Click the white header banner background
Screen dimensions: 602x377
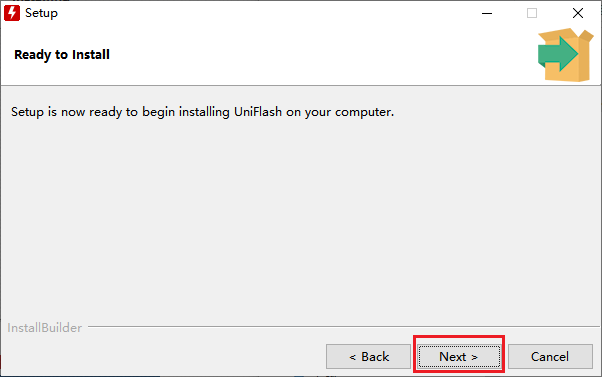(307, 55)
